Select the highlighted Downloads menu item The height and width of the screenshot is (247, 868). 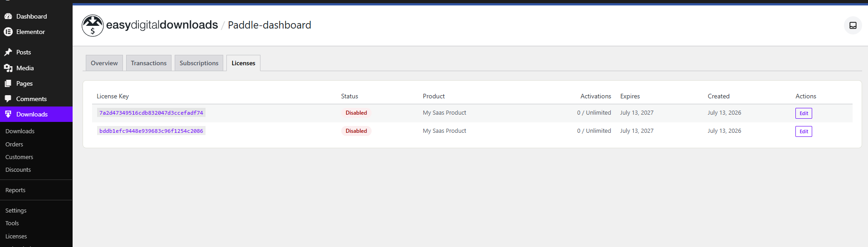pyautogui.click(x=36, y=114)
